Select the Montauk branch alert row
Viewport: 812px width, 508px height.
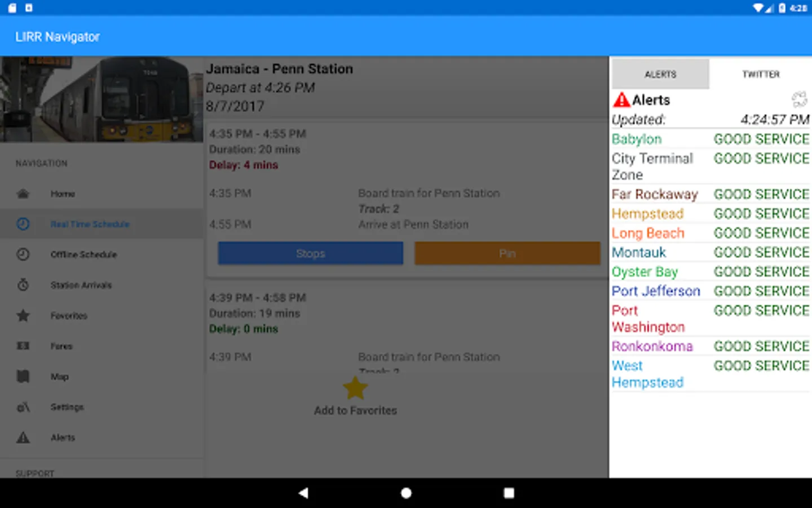[710, 252]
